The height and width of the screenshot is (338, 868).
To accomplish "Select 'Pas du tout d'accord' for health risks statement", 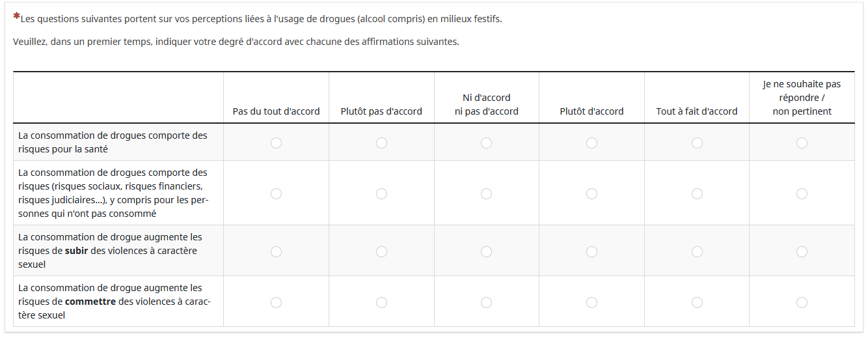I will click(276, 143).
